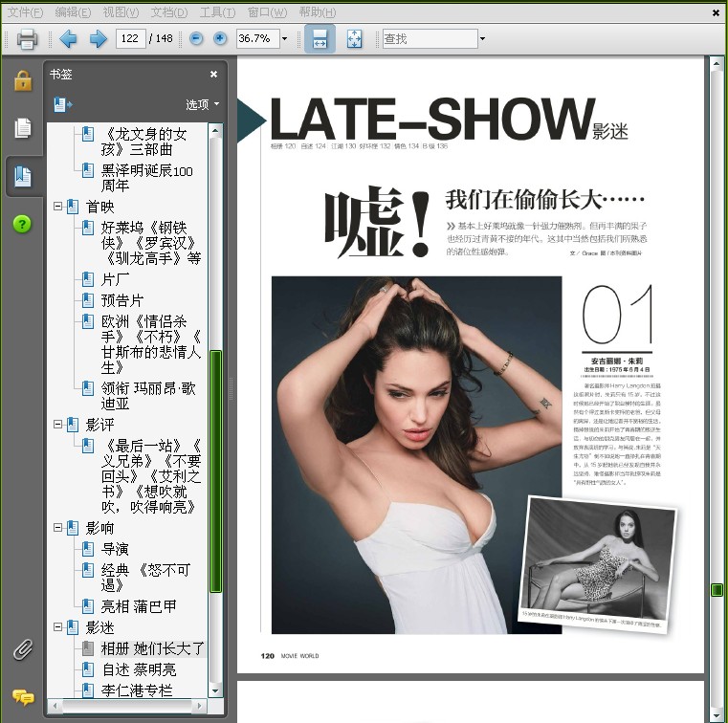Collapse the 首映 bookmark group

click(58, 206)
